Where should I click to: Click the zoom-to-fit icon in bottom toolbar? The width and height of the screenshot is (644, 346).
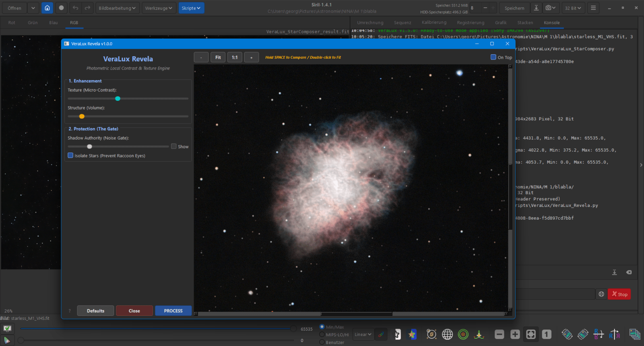click(x=531, y=334)
